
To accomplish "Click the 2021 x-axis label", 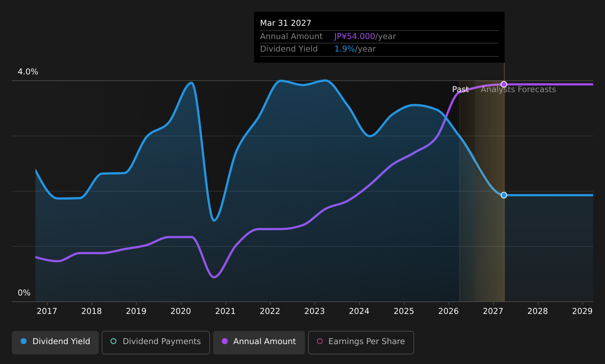I will point(225,311).
